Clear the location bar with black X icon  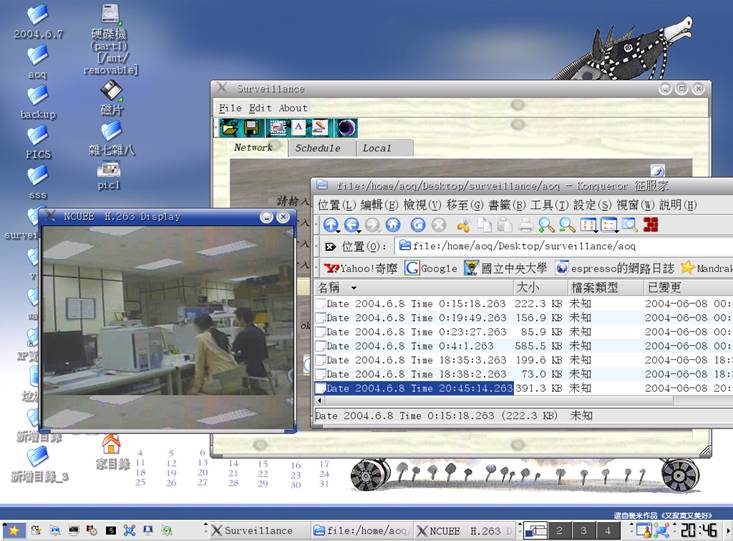click(x=330, y=246)
